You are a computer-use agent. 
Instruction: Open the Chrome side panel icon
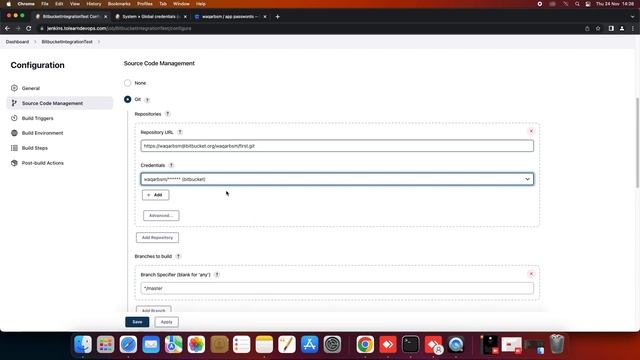click(x=611, y=29)
